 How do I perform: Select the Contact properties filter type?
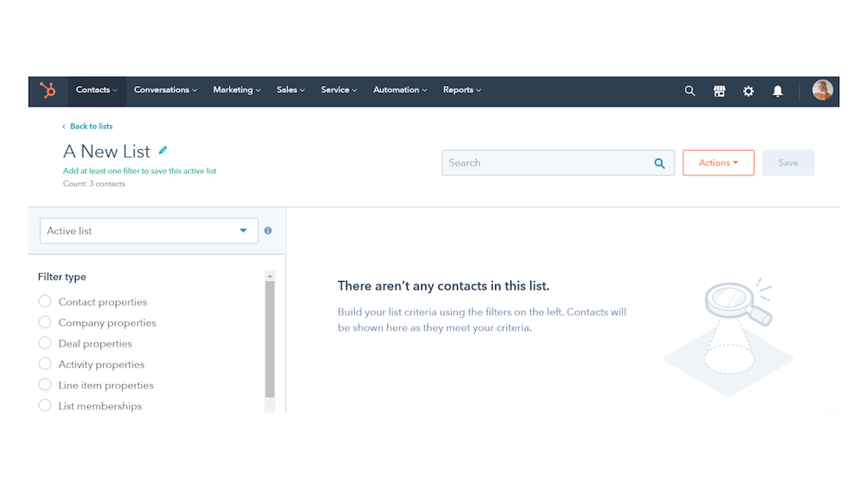pos(45,301)
